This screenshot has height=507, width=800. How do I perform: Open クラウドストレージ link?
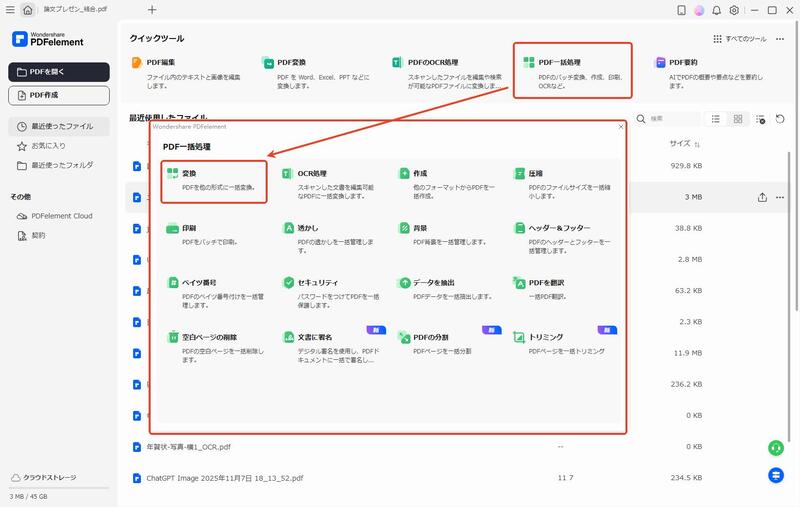pos(44,477)
